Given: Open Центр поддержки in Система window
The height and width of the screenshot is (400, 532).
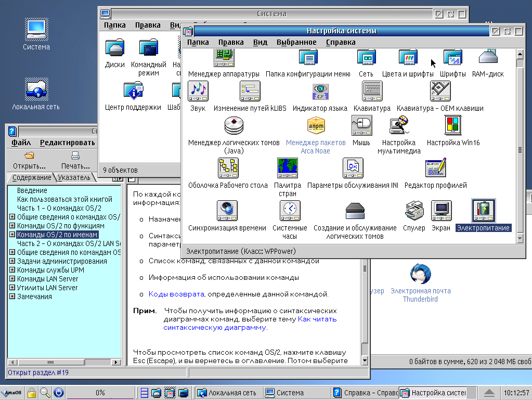Looking at the screenshot, I should click(x=133, y=91).
